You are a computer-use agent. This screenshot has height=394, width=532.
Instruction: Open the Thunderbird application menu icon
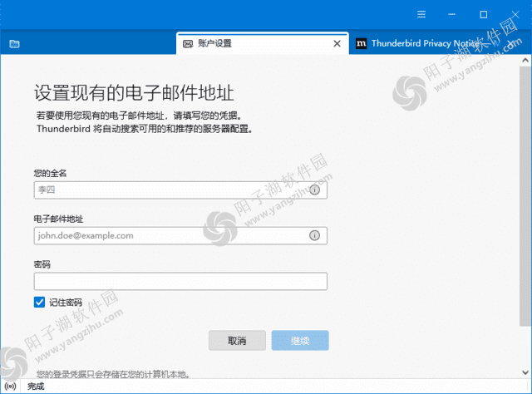click(421, 14)
